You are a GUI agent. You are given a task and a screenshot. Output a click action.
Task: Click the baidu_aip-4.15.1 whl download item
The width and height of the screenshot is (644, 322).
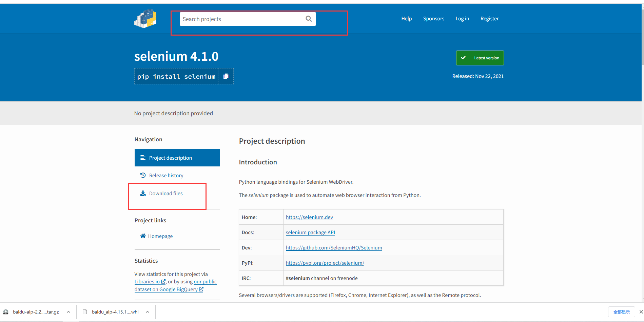pyautogui.click(x=115, y=312)
